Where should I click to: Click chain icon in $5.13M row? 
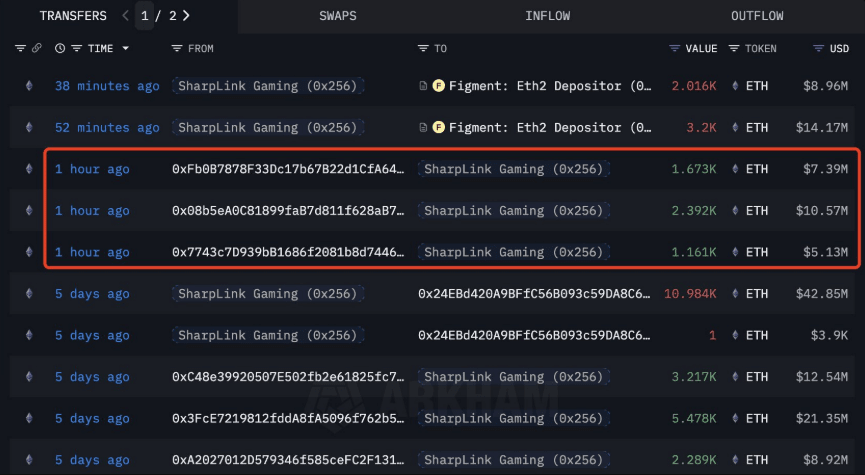pyautogui.click(x=29, y=252)
